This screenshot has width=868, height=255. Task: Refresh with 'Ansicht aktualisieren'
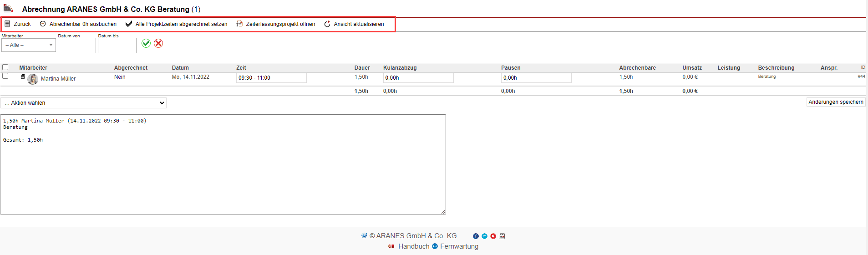(354, 24)
